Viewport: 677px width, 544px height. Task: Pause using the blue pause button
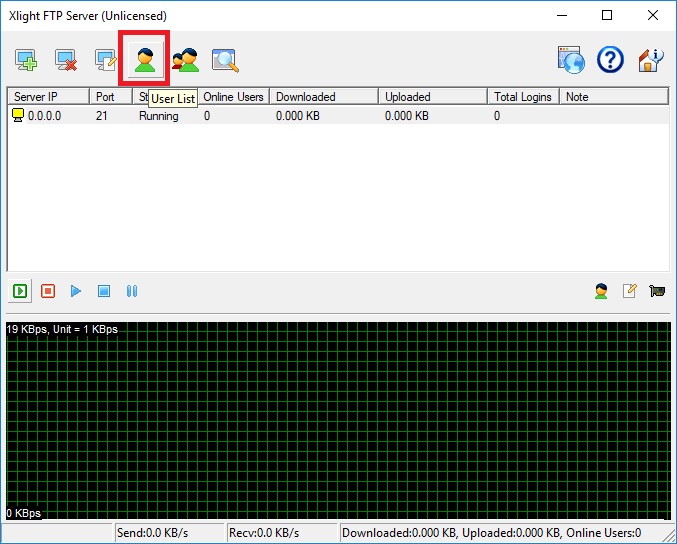click(x=131, y=291)
